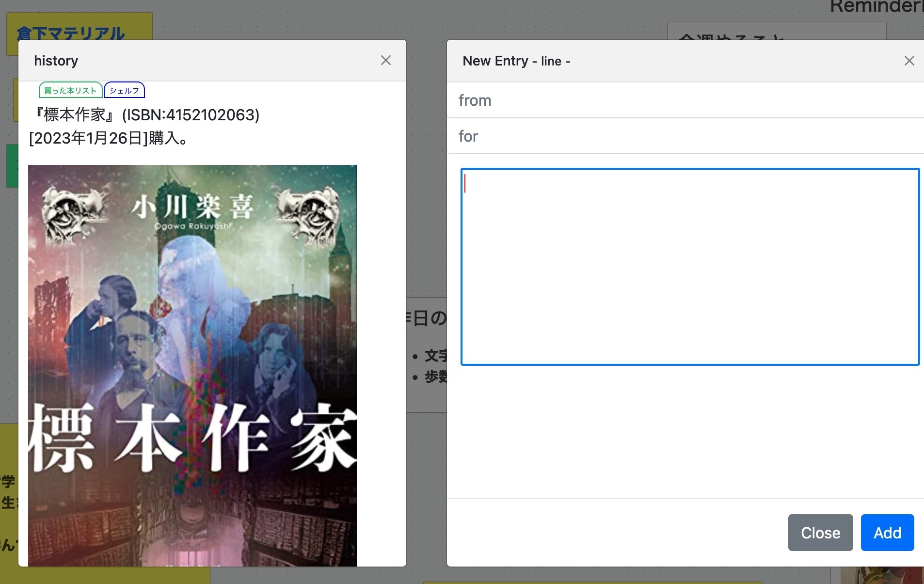Click the gray Close button
Viewport: 924px width, 584px height.
(x=820, y=533)
